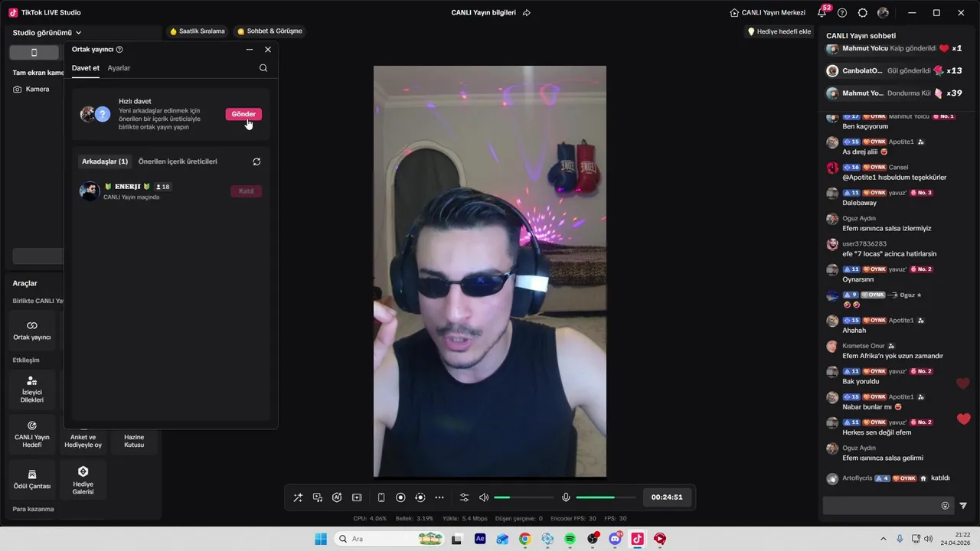Mute the microphone icon
The height and width of the screenshot is (551, 980).
pyautogui.click(x=566, y=497)
